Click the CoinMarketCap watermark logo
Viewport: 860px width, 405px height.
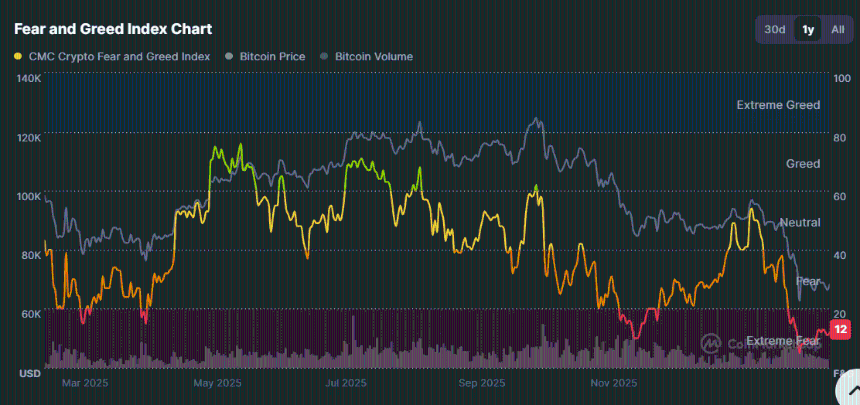click(712, 343)
